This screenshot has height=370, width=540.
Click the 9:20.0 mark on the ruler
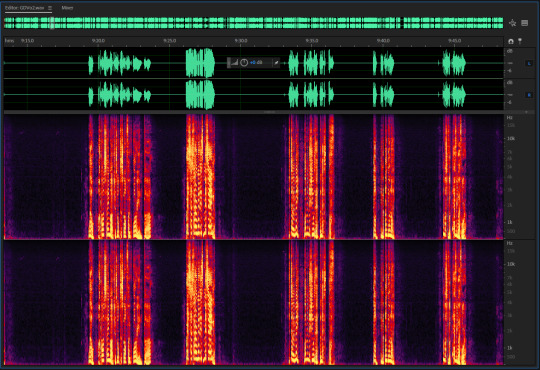click(x=98, y=41)
